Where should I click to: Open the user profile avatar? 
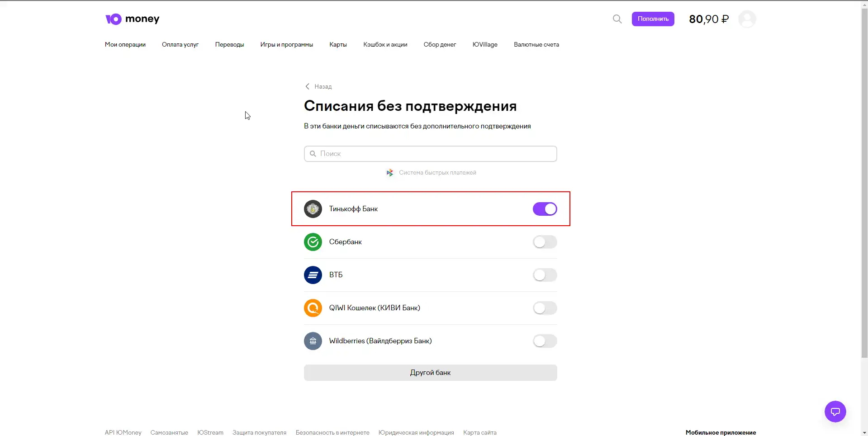coord(747,19)
